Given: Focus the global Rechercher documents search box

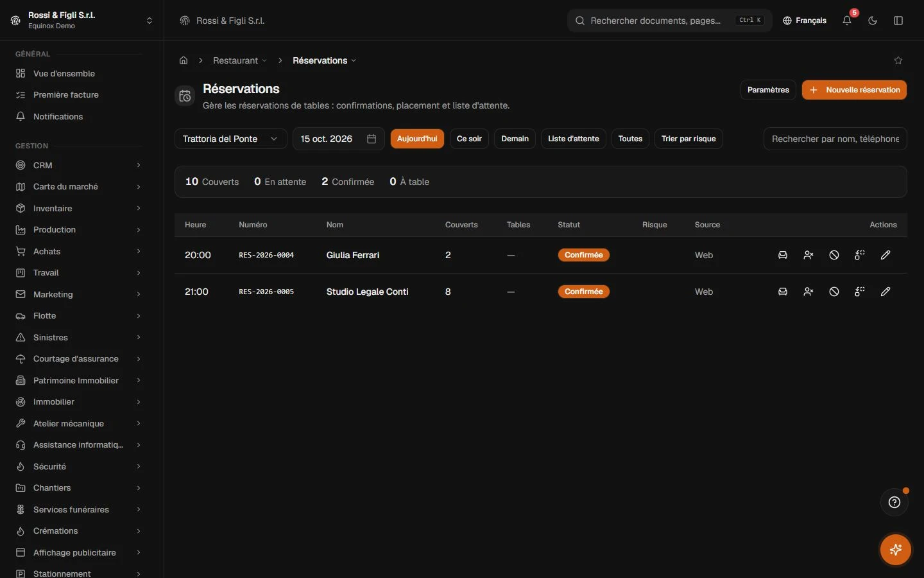Looking at the screenshot, I should pyautogui.click(x=669, y=21).
